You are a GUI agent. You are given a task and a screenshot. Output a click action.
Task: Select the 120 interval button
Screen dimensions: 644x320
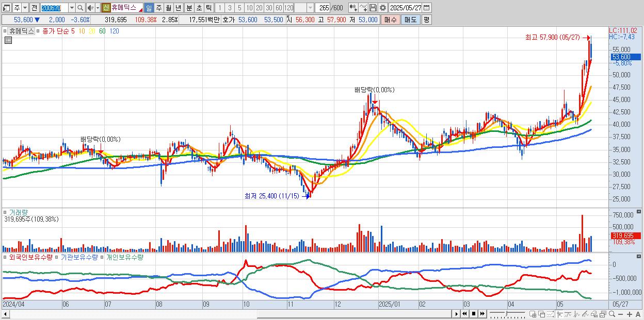point(288,8)
